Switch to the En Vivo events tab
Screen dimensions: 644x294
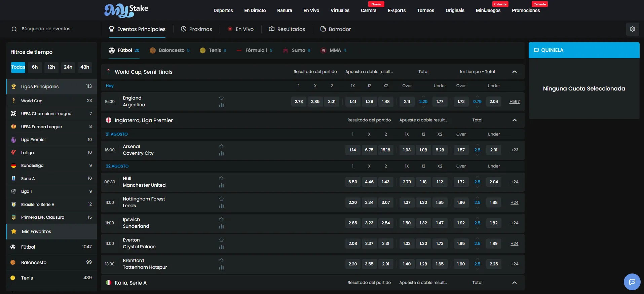point(240,29)
